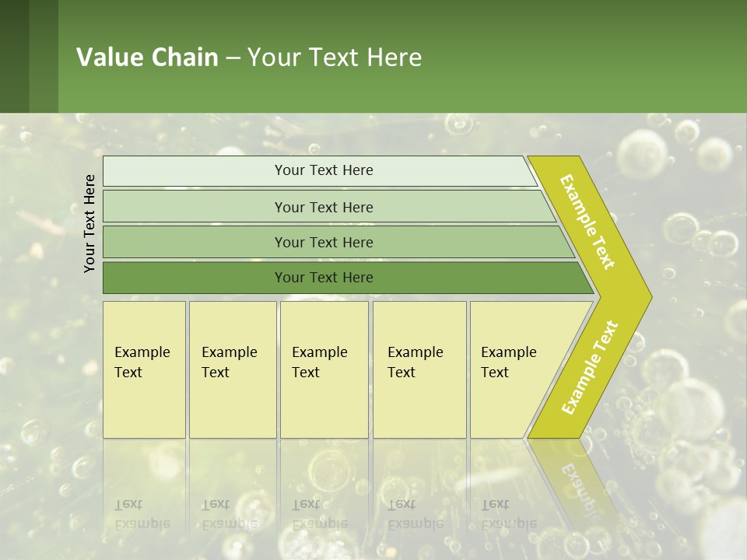Viewport: 747px width, 560px height.
Task: Click the third horizontal green bar
Action: pyautogui.click(x=323, y=242)
